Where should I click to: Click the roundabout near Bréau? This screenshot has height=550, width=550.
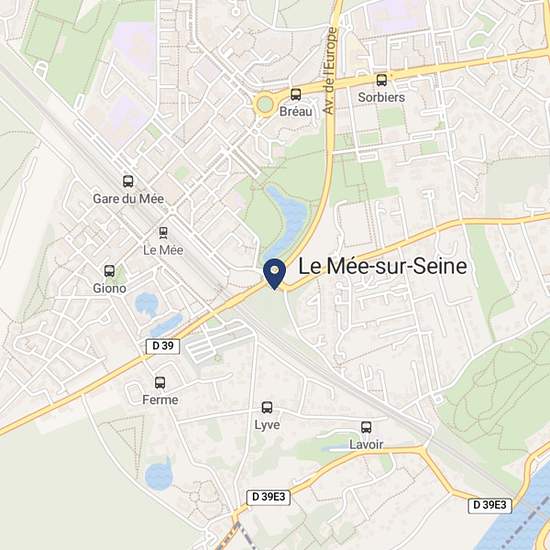tap(264, 104)
